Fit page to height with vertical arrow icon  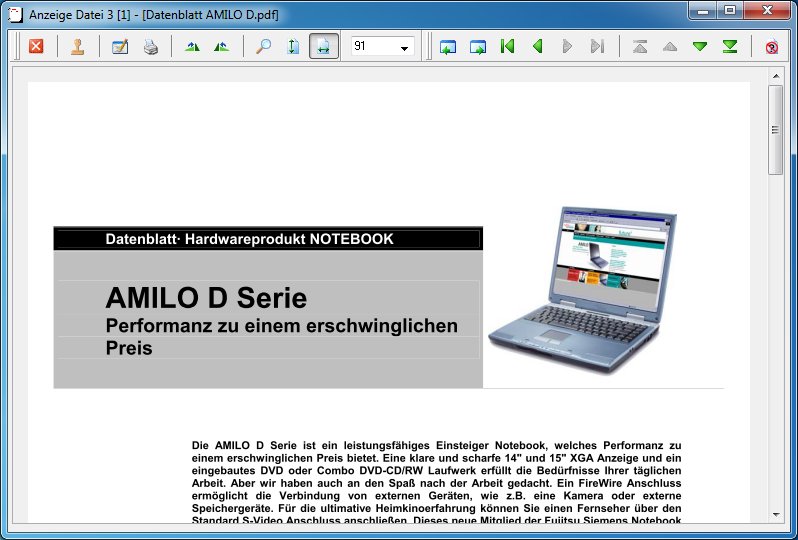(293, 47)
